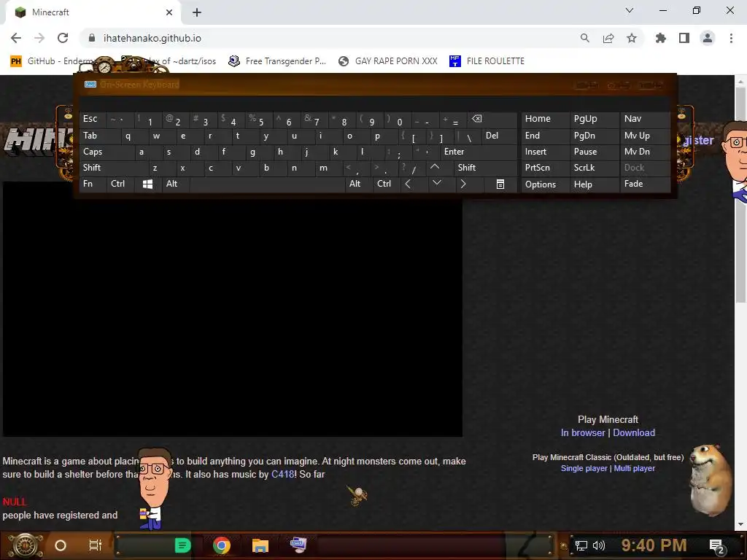747x560 pixels.
Task: Open the tab search chevron
Action: pos(630,10)
